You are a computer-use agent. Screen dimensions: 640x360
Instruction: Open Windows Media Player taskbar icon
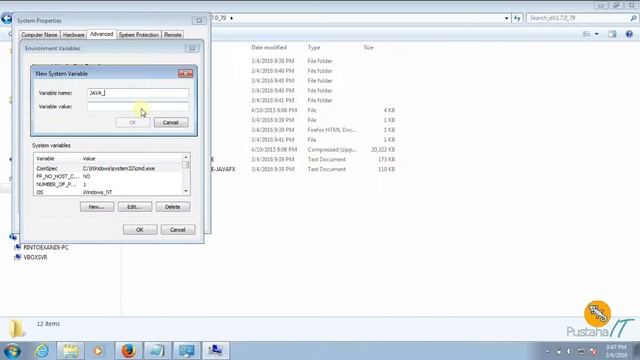pos(98,351)
